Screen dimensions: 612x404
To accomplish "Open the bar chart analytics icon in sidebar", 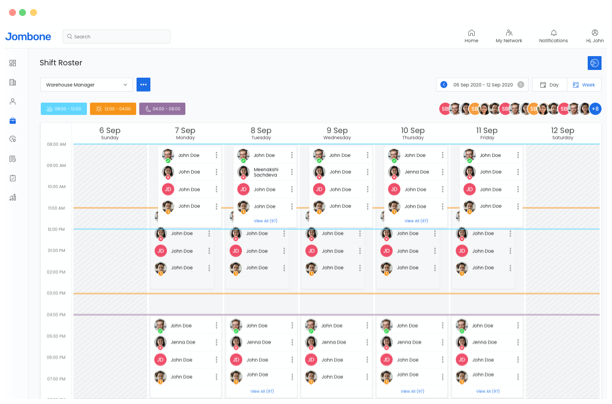I will pyautogui.click(x=12, y=198).
